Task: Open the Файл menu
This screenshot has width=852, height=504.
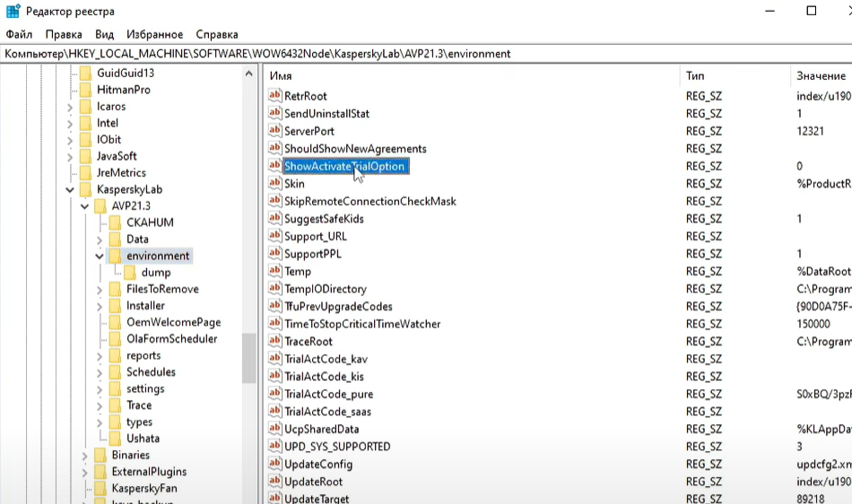Action: click(19, 34)
